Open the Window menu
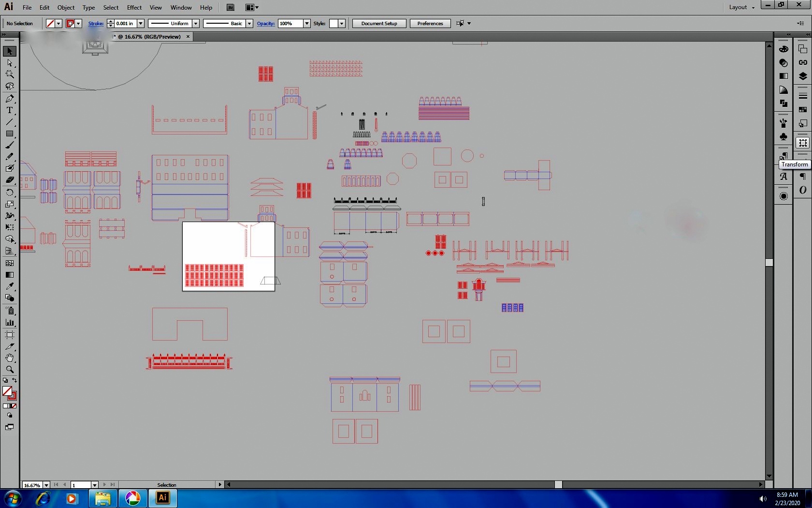The height and width of the screenshot is (508, 812). pyautogui.click(x=181, y=7)
